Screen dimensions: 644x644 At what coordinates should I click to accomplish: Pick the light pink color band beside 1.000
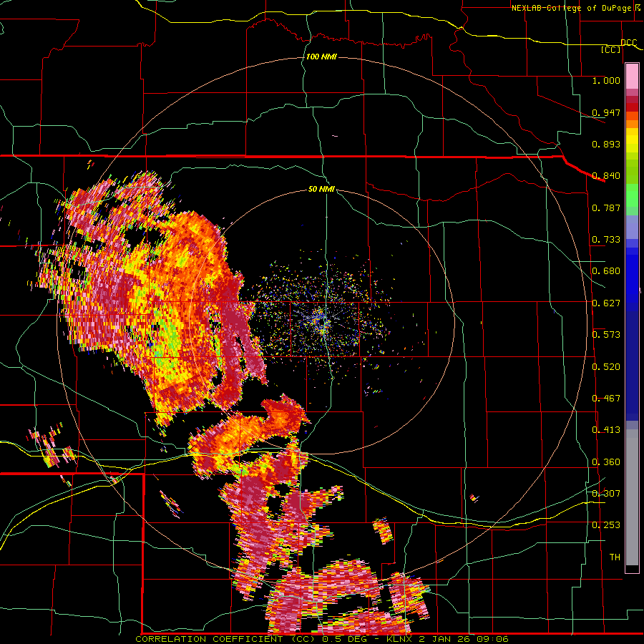coord(632,77)
